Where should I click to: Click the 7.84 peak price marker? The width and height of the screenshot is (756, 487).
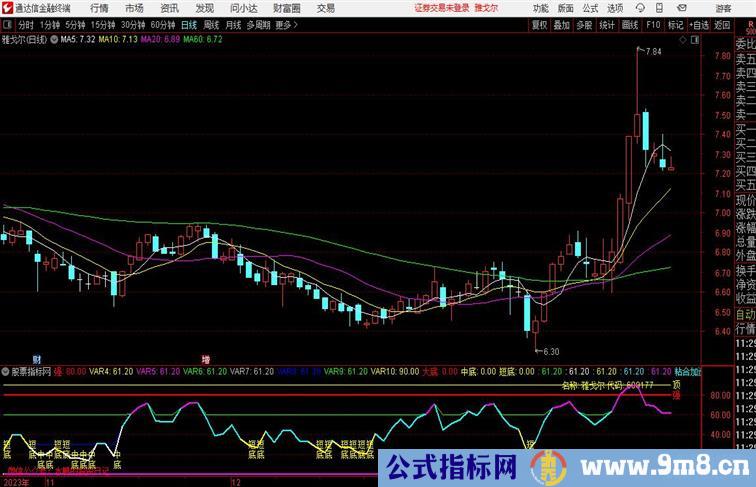tap(653, 51)
